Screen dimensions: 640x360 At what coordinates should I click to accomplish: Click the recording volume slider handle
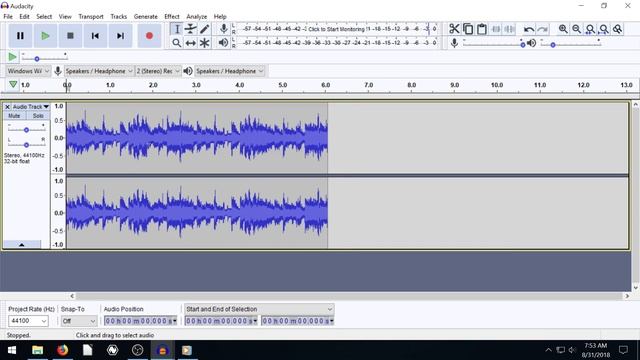[x=522, y=44]
